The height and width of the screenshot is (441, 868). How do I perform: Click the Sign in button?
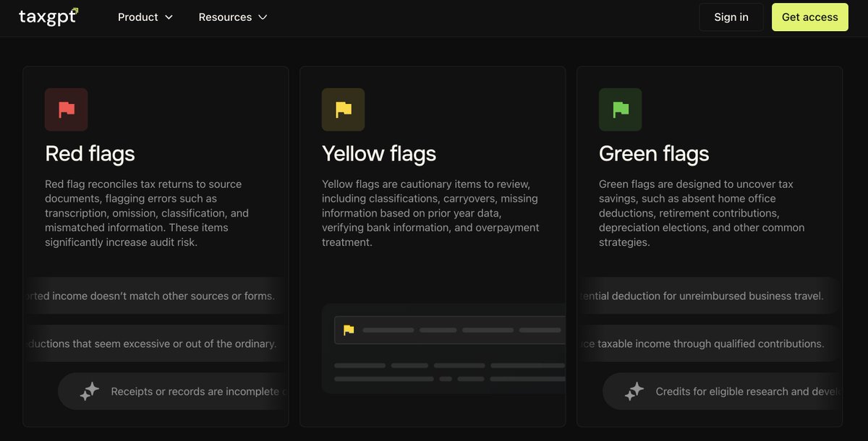coord(731,17)
